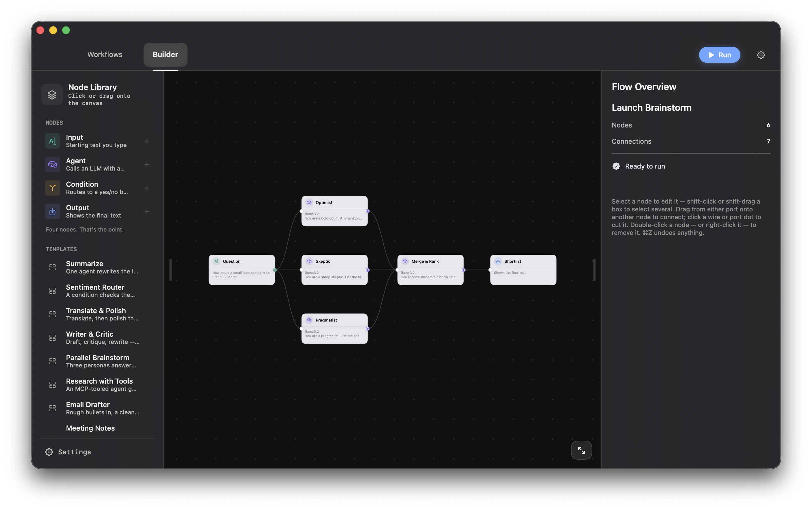Click the Skeptic node's agent icon
The width and height of the screenshot is (812, 510).
coord(309,261)
